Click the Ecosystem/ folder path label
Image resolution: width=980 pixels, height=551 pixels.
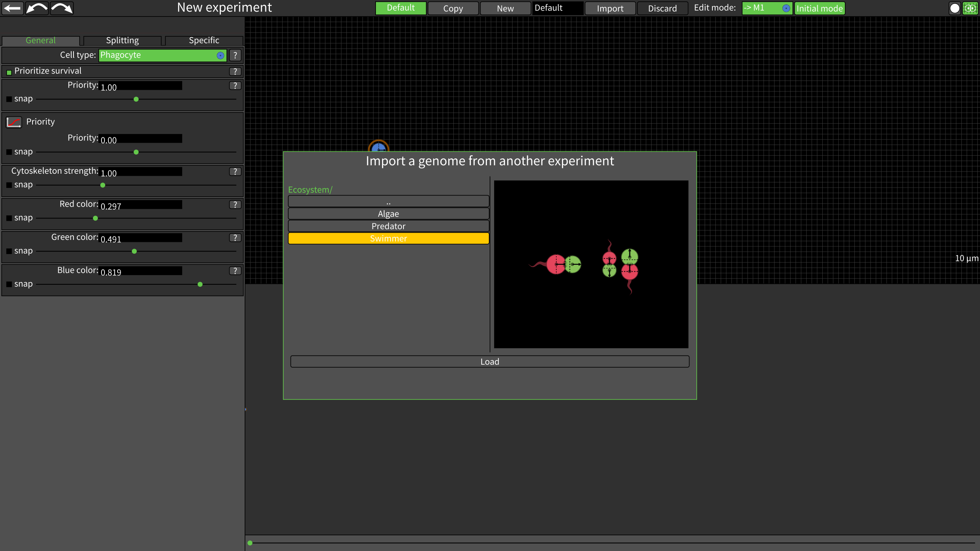click(x=310, y=190)
